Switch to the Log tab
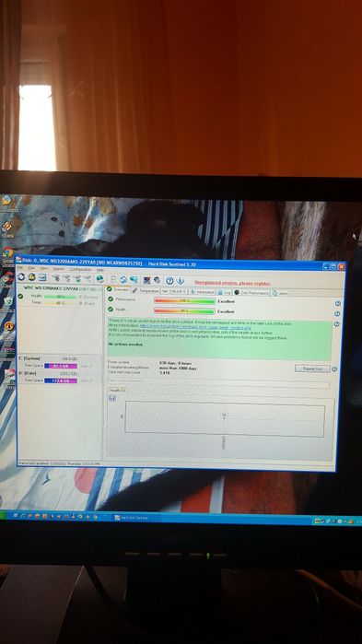 tap(225, 292)
